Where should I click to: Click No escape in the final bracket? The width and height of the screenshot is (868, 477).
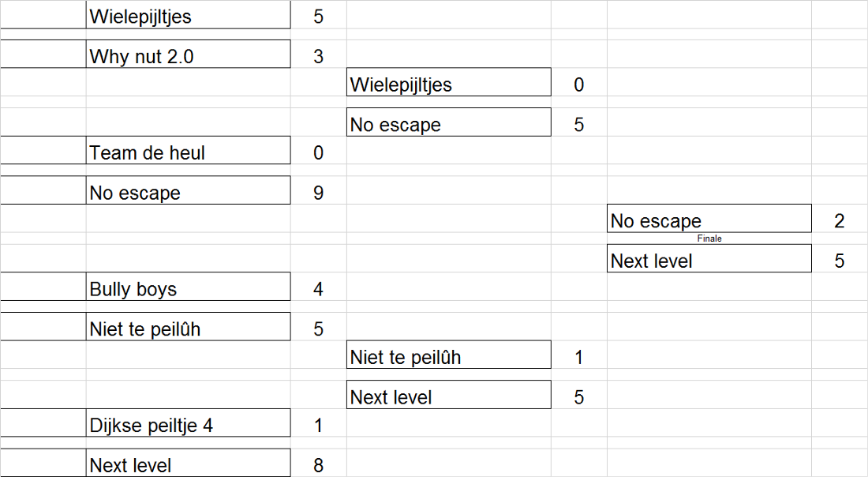tap(709, 218)
